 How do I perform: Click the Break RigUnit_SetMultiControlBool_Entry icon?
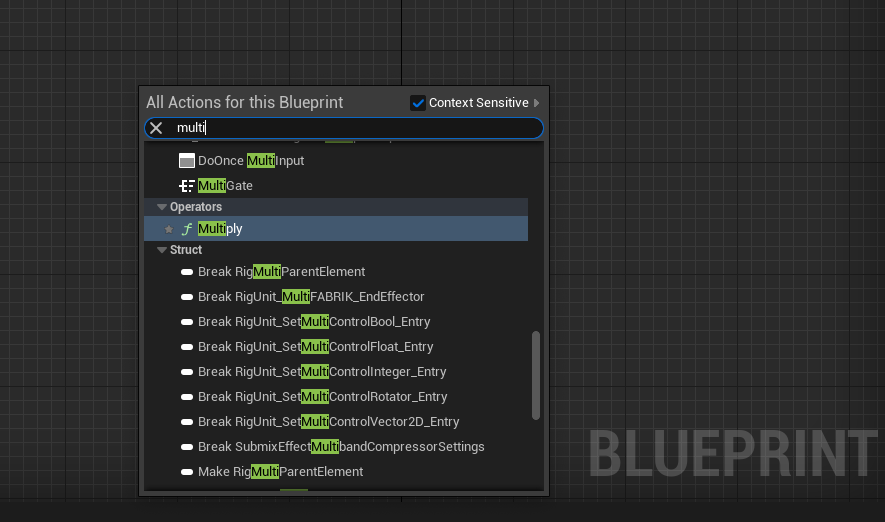coord(187,322)
